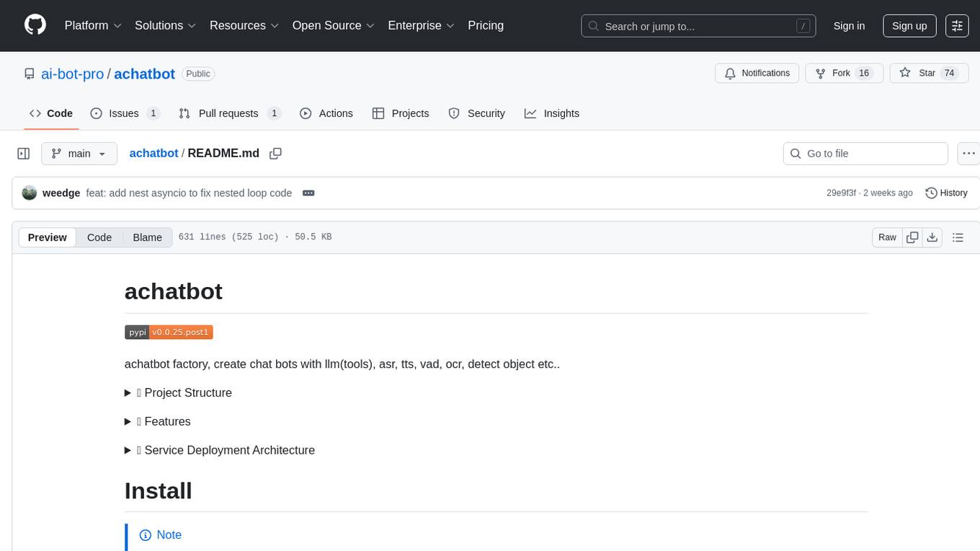Open the achatbot repository title link

pos(144,74)
